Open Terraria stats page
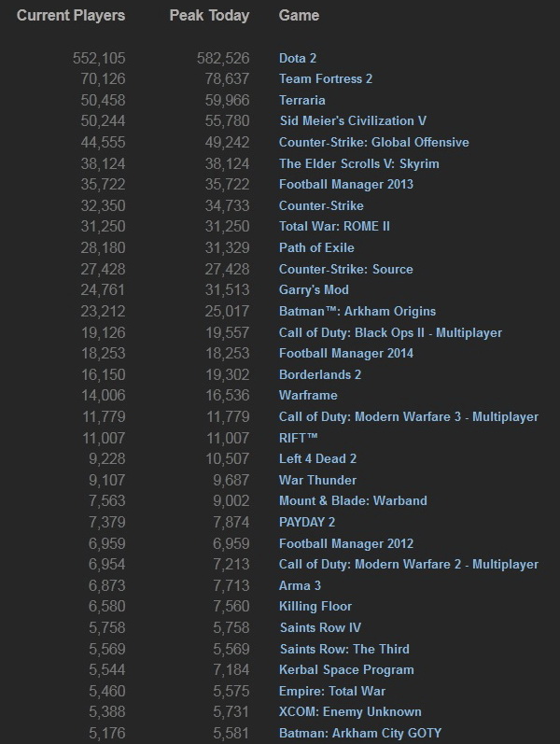Image resolution: width=560 pixels, height=744 pixels. tap(301, 100)
